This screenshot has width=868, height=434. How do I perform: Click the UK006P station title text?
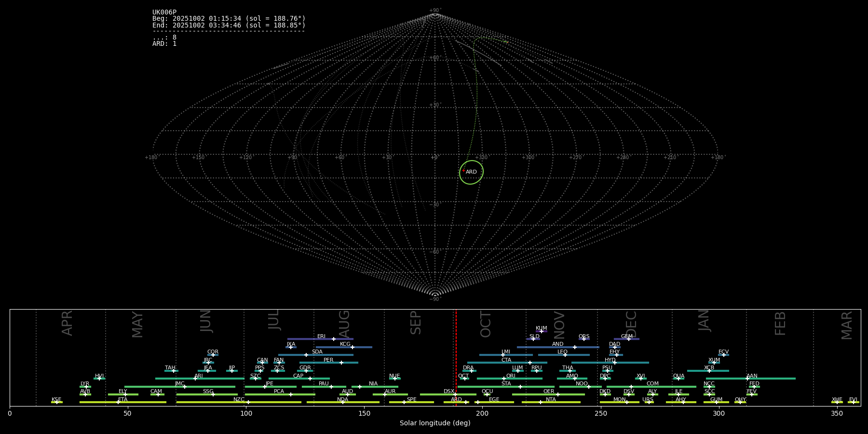(164, 13)
